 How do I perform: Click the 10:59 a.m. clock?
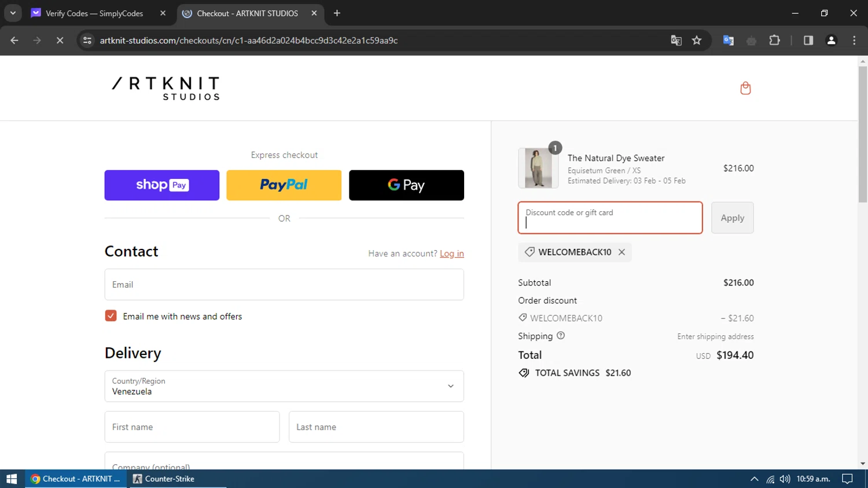tap(813, 479)
